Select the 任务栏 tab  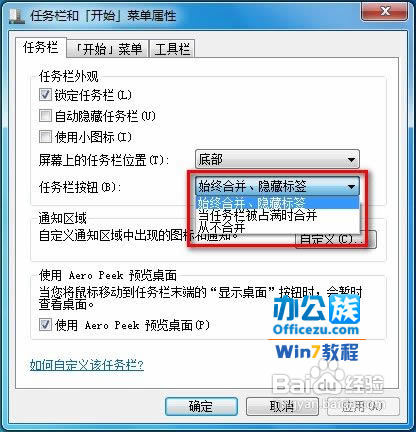tap(41, 48)
